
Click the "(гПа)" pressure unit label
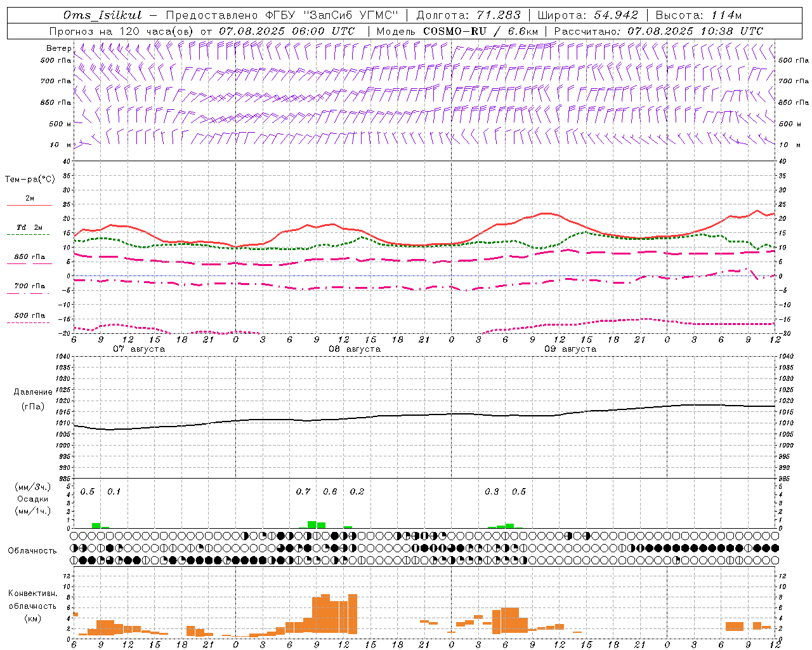[x=33, y=407]
